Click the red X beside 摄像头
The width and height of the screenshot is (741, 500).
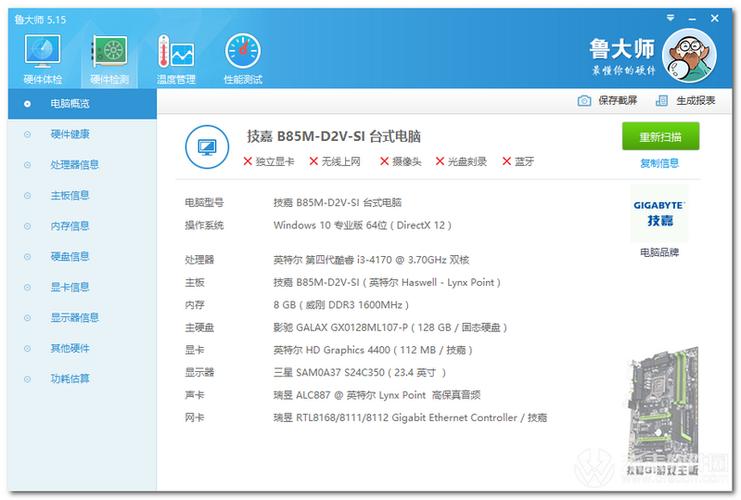coord(384,162)
